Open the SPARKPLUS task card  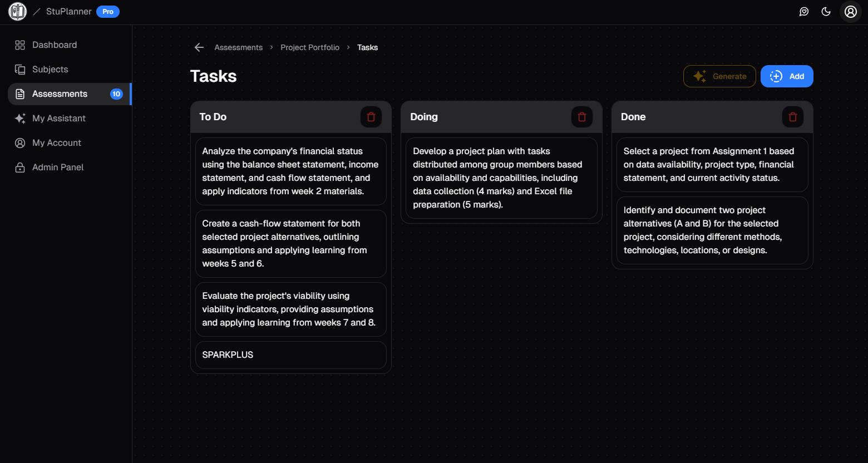pyautogui.click(x=291, y=355)
